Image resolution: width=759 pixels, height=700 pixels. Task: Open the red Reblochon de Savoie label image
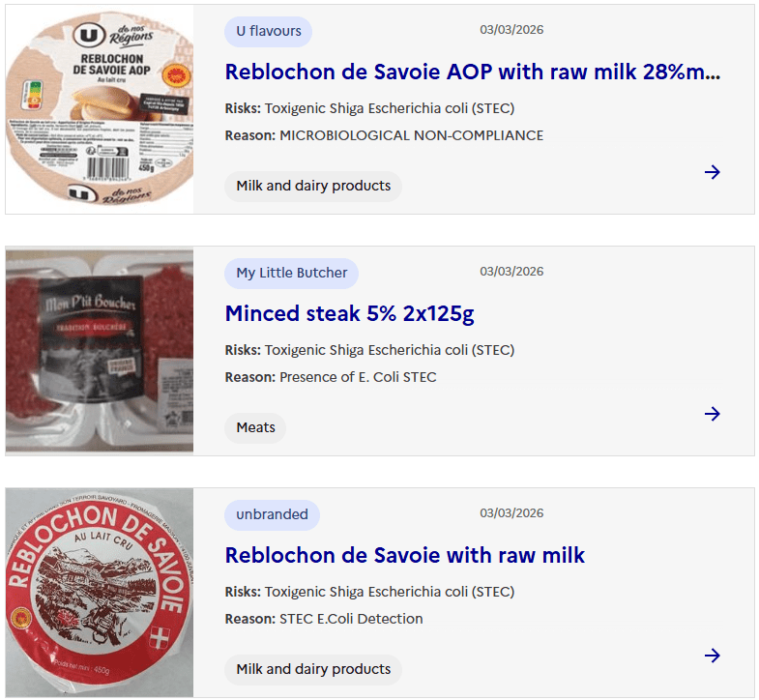[x=100, y=593]
